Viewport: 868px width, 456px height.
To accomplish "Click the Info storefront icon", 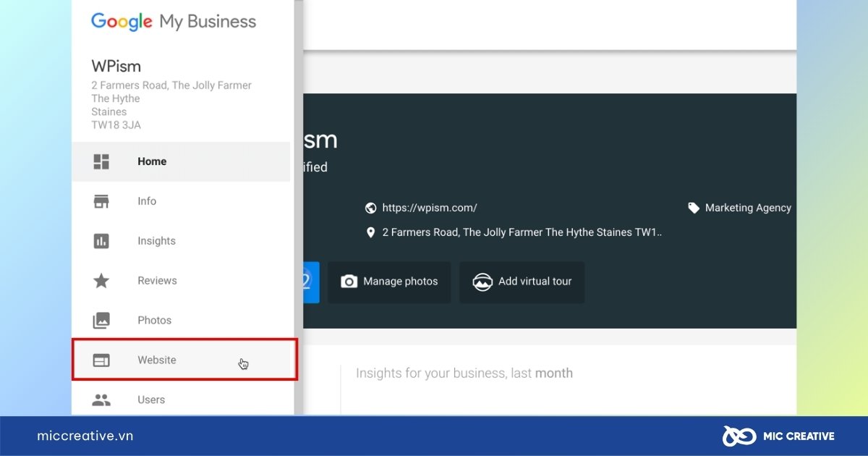I will tap(101, 201).
